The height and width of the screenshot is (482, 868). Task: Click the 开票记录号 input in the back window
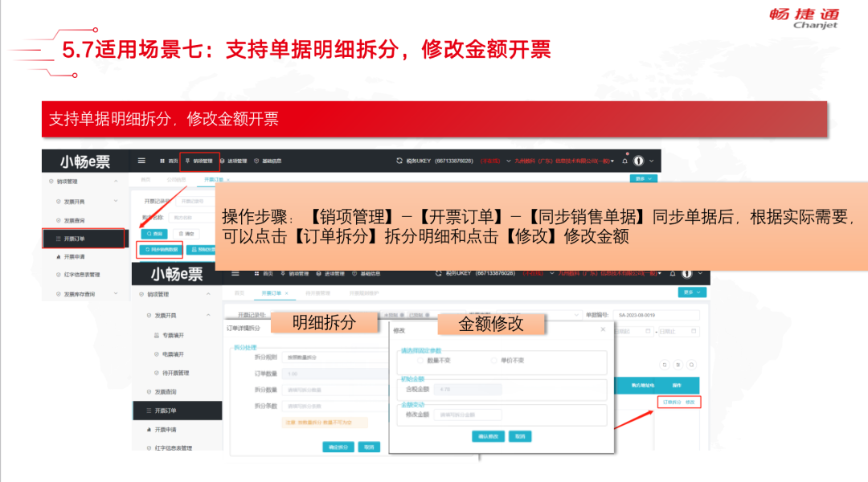tap(196, 202)
